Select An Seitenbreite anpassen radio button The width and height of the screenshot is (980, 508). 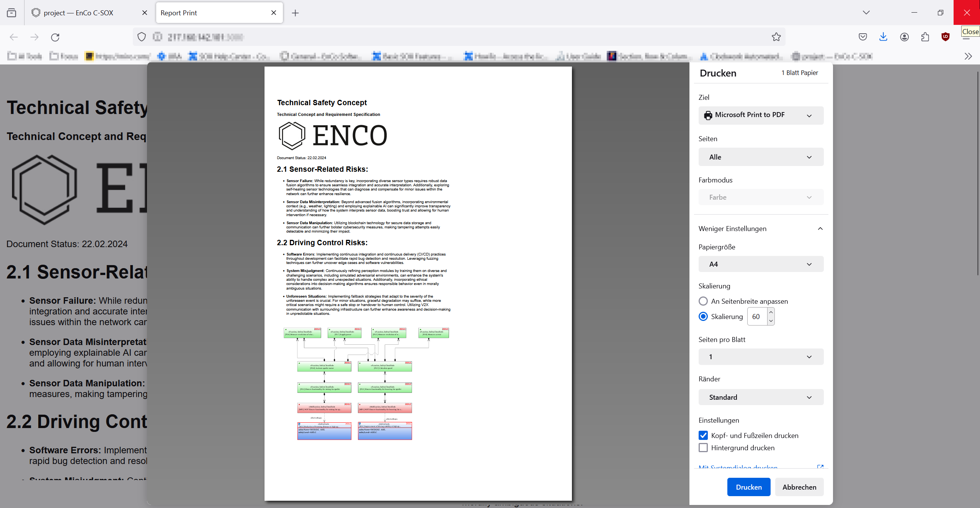703,301
